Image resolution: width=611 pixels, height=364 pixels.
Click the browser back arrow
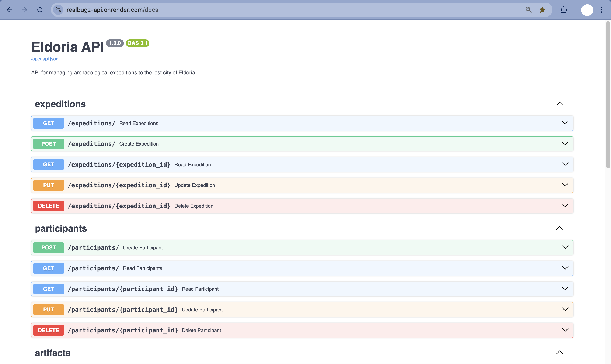[9, 10]
